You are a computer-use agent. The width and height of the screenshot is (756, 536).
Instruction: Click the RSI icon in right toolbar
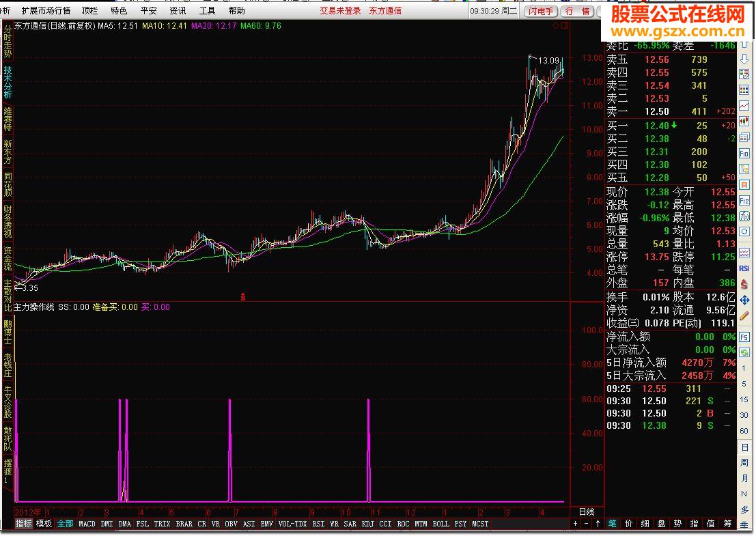(744, 268)
